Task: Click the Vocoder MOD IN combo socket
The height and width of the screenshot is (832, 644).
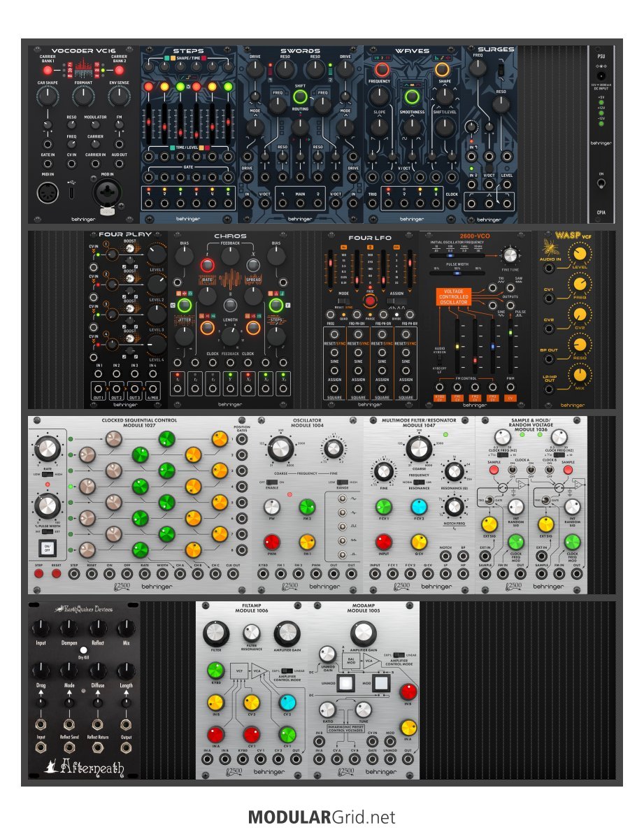Action: click(107, 193)
